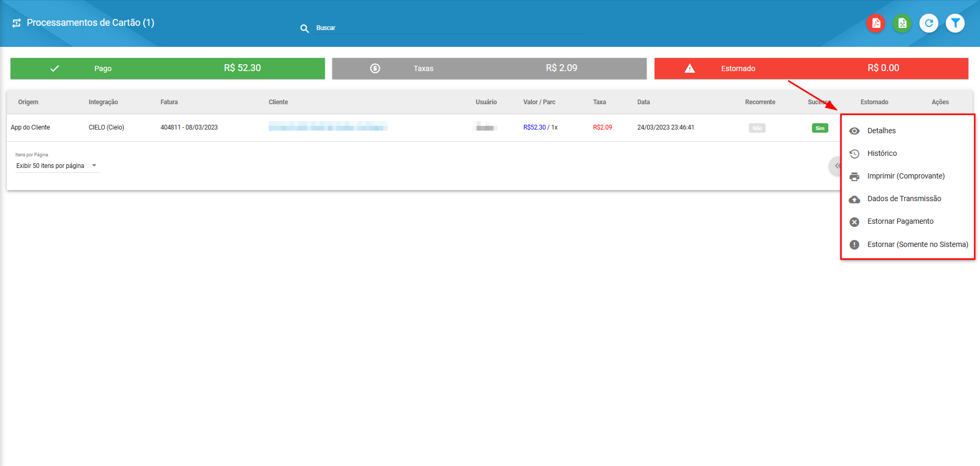
Task: Select Estornar Pagamento menu entry
Action: coord(908,221)
